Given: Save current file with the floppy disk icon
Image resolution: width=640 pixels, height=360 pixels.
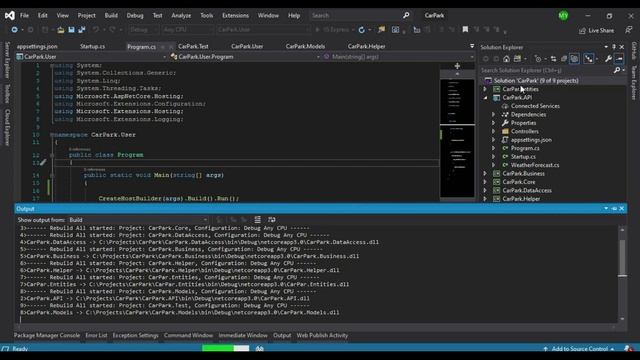Looking at the screenshot, I should [71, 30].
